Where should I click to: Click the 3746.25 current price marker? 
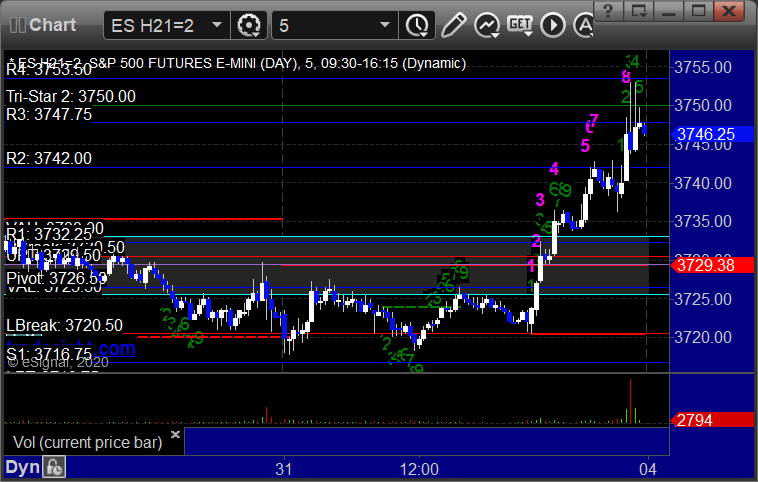click(712, 134)
